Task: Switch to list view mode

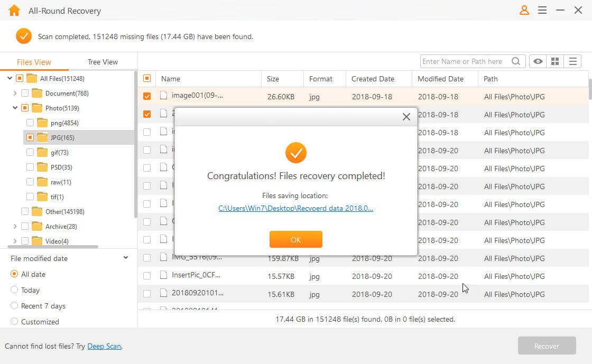Action: point(572,62)
